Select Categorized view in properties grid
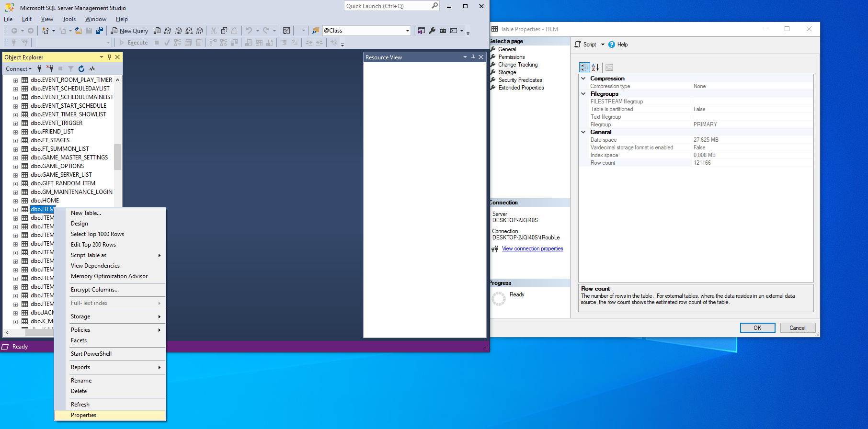The height and width of the screenshot is (429, 868). [584, 67]
